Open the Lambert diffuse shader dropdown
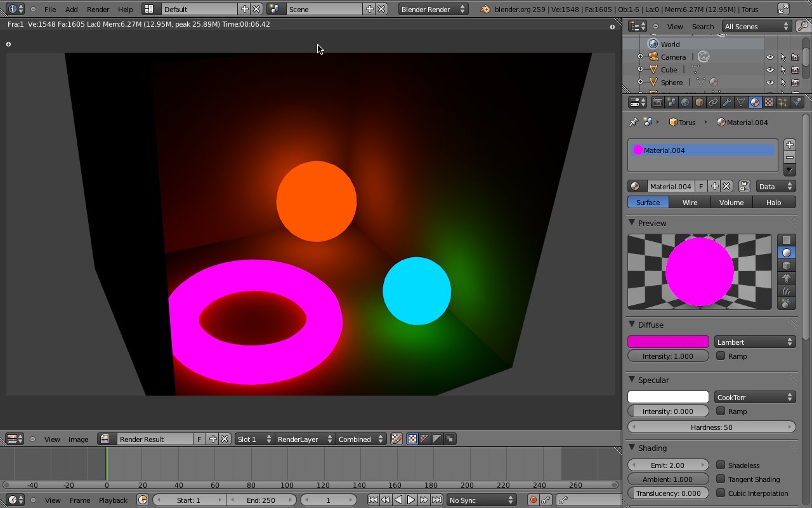812x508 pixels. click(x=755, y=342)
